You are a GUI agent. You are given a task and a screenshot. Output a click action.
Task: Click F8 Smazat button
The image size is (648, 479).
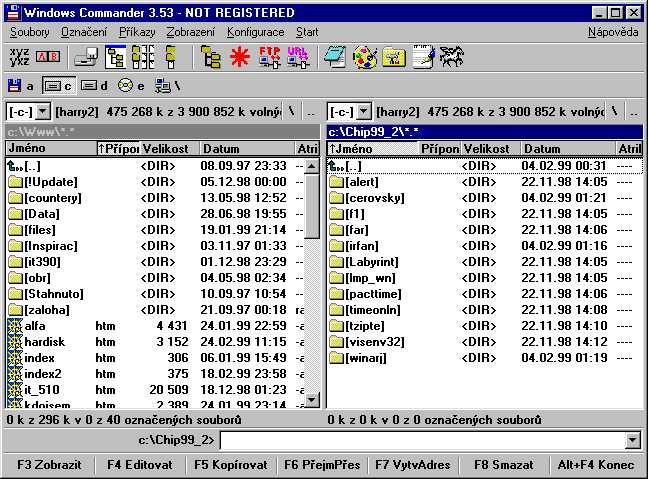[x=503, y=465]
